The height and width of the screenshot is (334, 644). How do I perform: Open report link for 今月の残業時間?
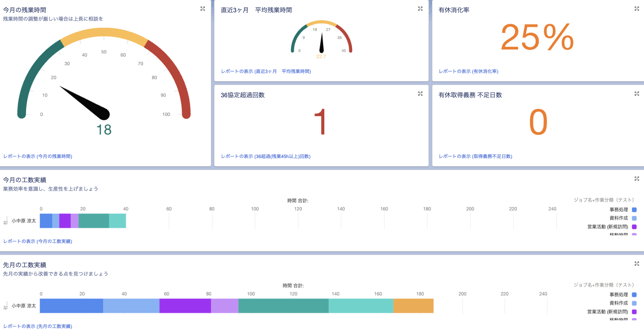(38, 156)
